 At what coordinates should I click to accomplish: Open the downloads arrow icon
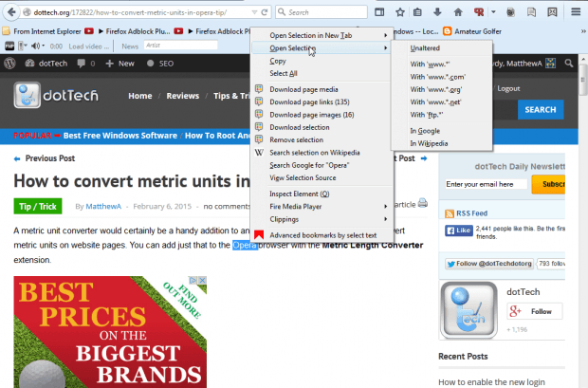point(437,12)
